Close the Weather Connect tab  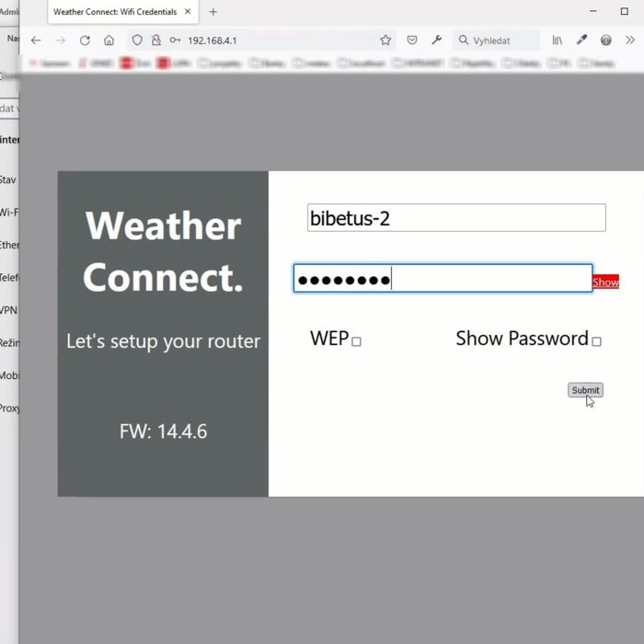click(x=189, y=12)
